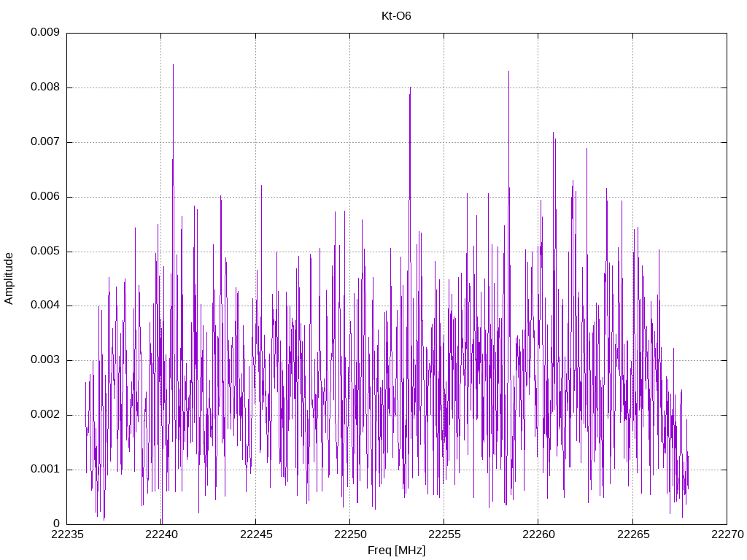
Task: Click x-axis tick label 22265
Action: point(633,534)
